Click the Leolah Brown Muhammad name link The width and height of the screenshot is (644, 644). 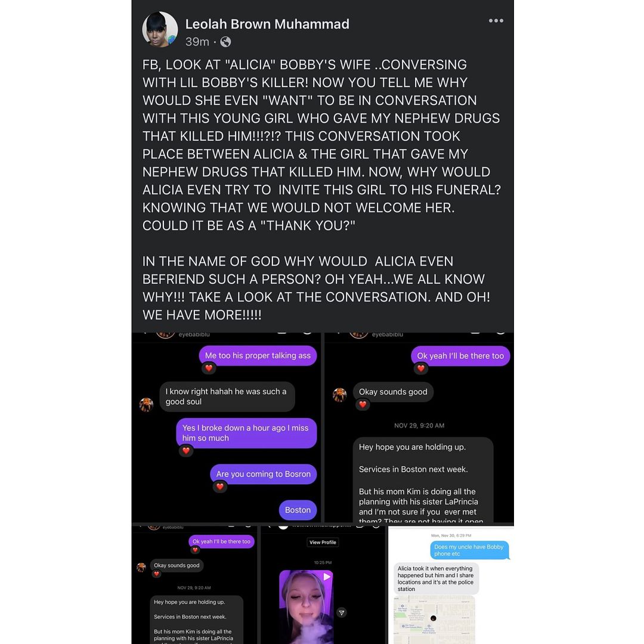pos(267,24)
